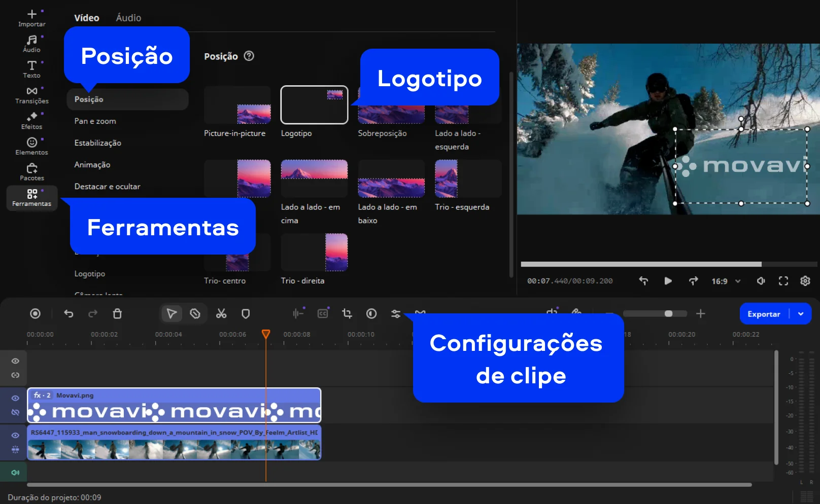The image size is (820, 504).
Task: Step back one frame in preview
Action: click(x=643, y=281)
